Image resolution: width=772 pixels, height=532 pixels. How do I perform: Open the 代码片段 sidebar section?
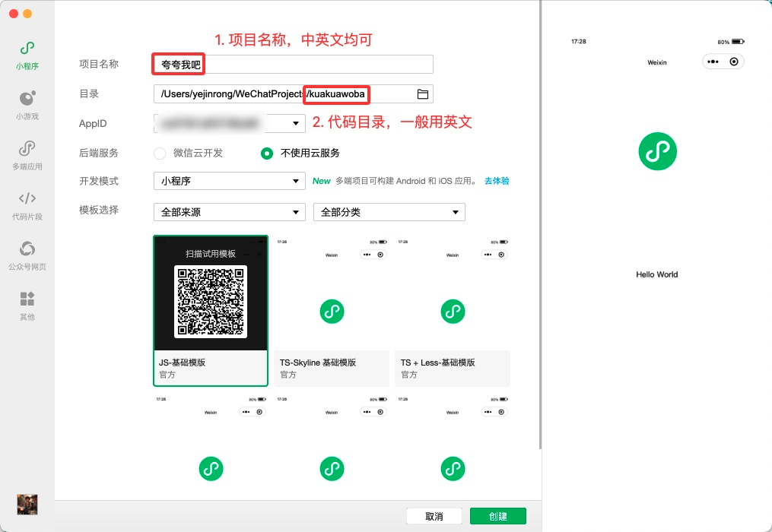(x=27, y=206)
